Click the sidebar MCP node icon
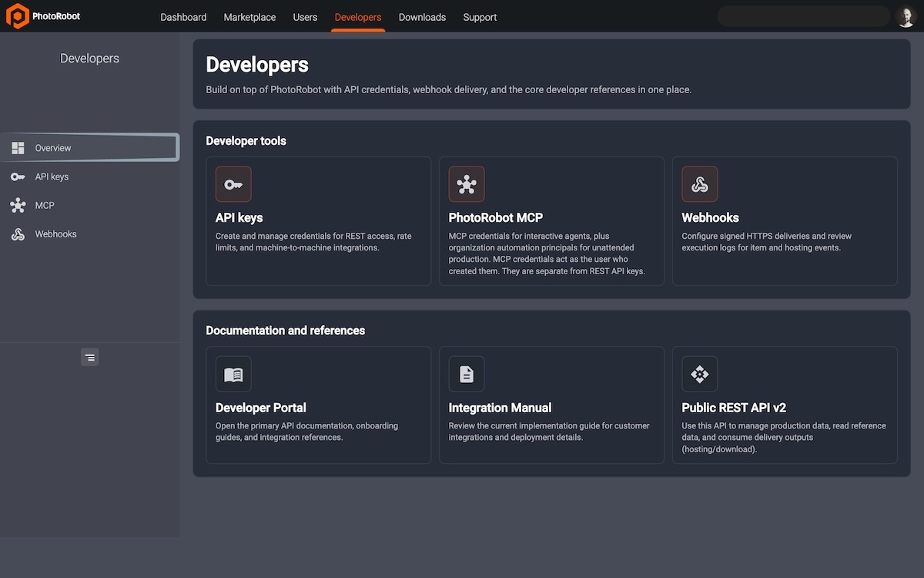Image resolution: width=924 pixels, height=578 pixels. click(x=18, y=206)
